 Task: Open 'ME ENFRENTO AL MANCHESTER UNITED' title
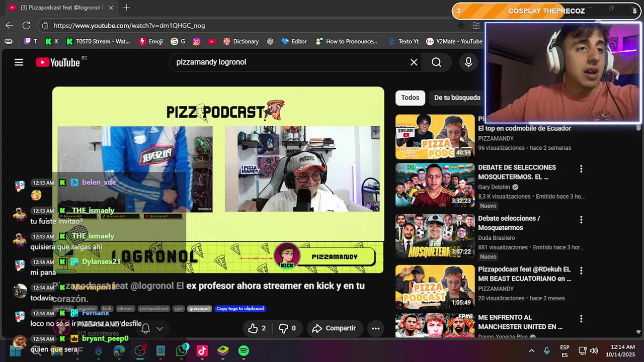pos(520,322)
